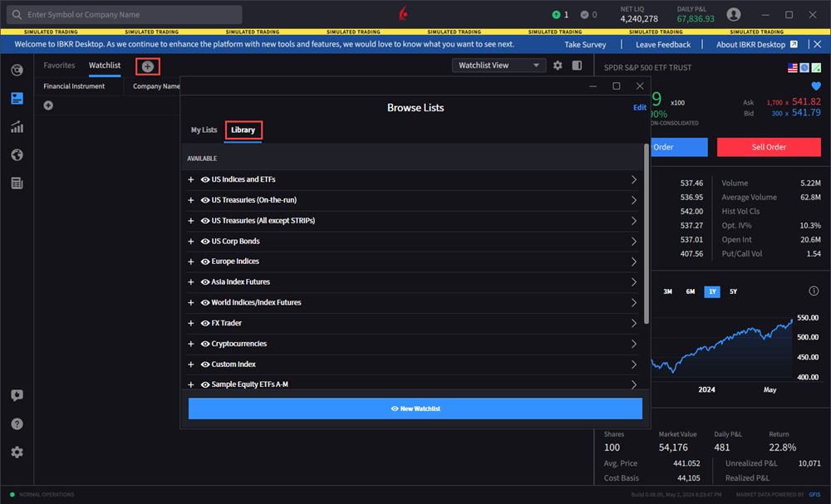Select the Watchlist tab
Viewport: 831px width, 504px height.
click(x=105, y=65)
